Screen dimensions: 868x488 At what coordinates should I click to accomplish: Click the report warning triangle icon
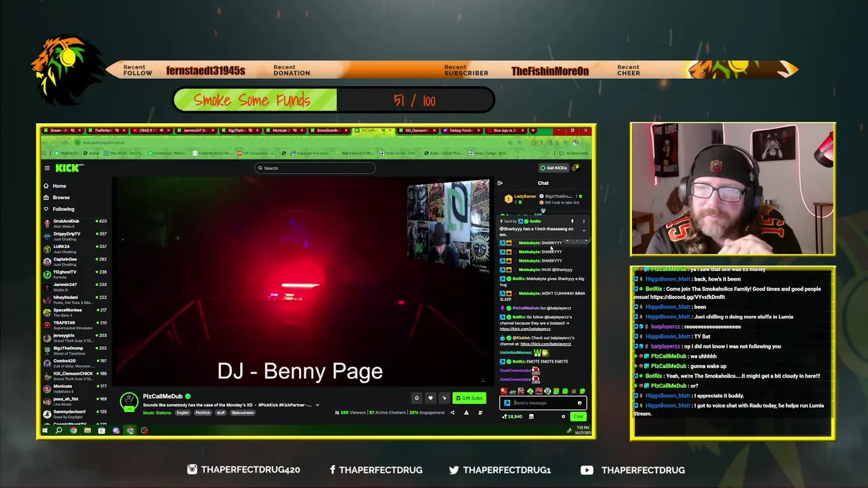click(466, 412)
